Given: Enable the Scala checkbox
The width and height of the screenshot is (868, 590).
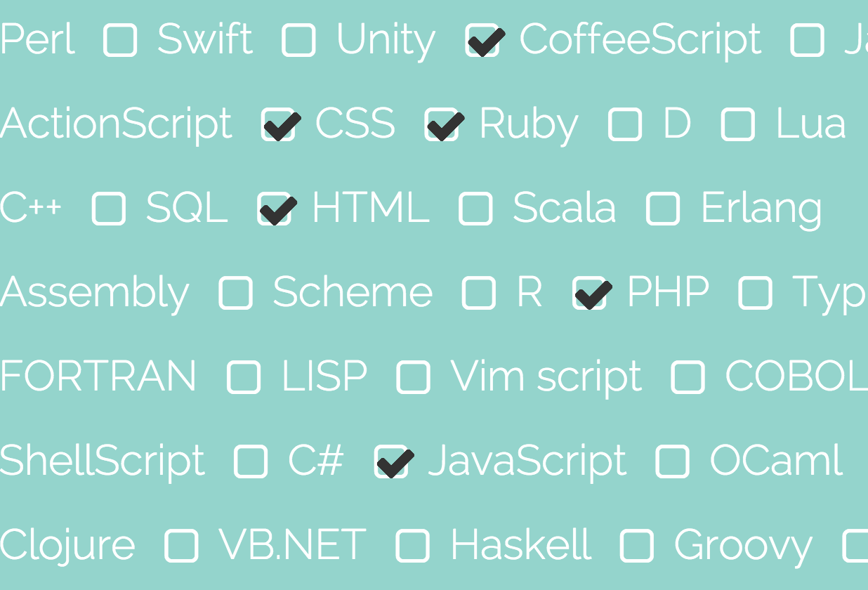Looking at the screenshot, I should point(475,209).
